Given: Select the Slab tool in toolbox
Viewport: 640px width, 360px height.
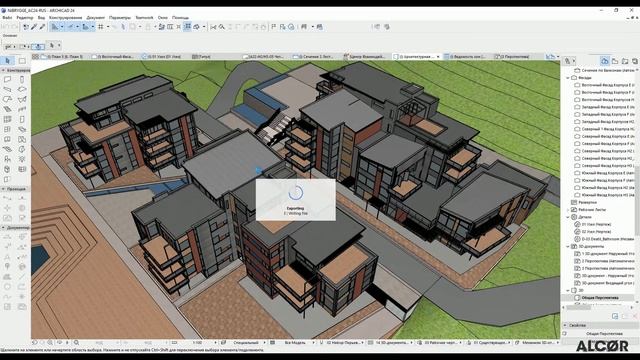Looking at the screenshot, I should click(22, 89).
